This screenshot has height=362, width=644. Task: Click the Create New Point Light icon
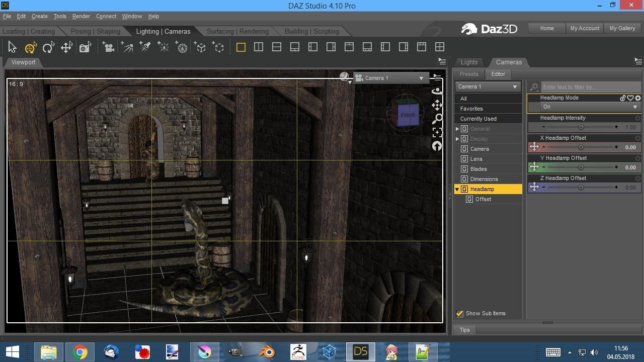click(163, 47)
